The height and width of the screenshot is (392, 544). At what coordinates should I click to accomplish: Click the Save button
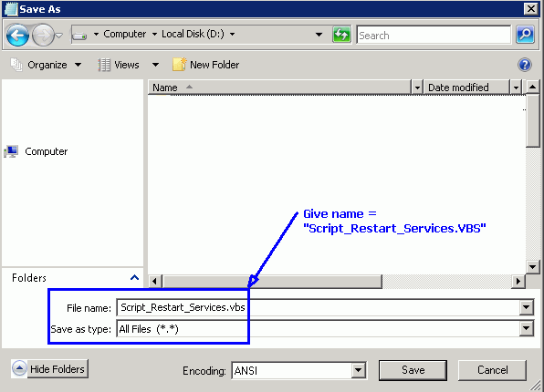click(413, 370)
